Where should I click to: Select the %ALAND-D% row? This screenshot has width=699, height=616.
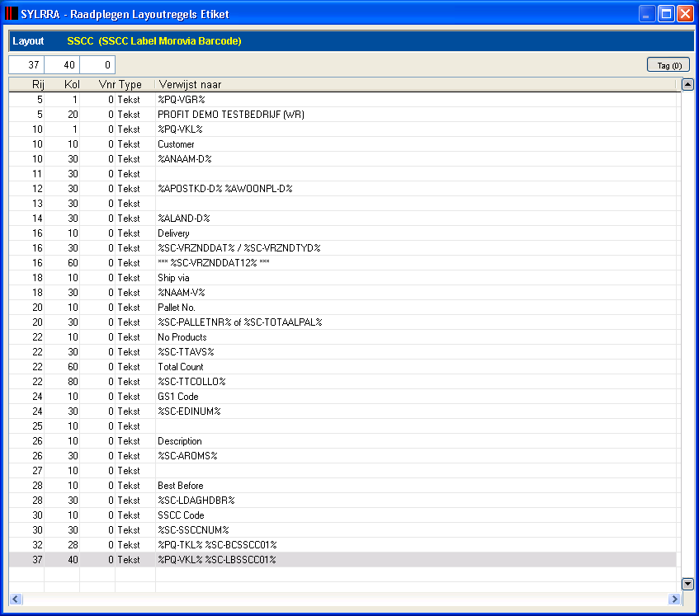click(x=342, y=219)
